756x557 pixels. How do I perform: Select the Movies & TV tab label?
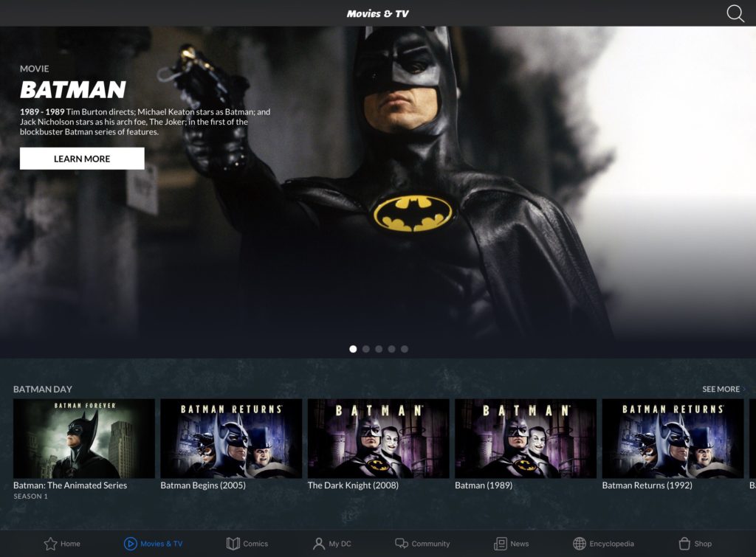(x=162, y=544)
